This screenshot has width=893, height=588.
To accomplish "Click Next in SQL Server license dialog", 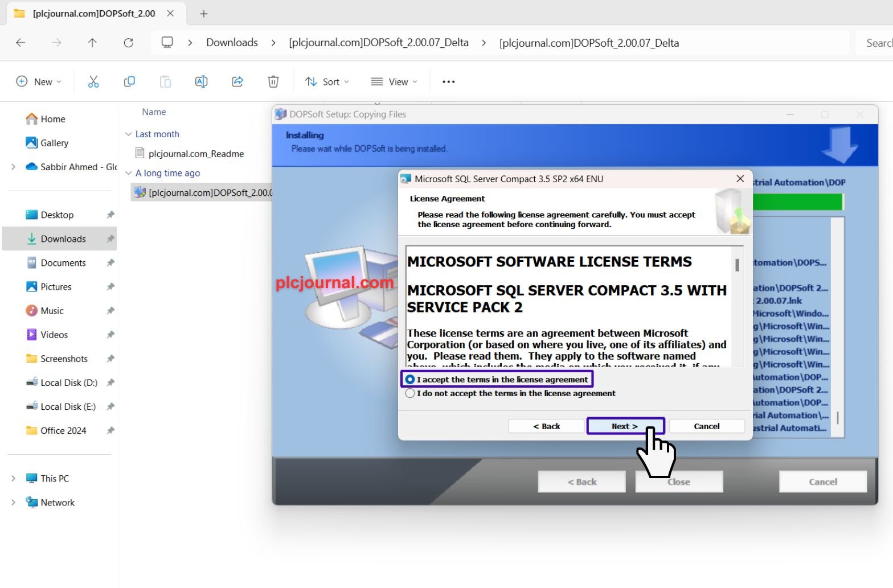I will (625, 426).
